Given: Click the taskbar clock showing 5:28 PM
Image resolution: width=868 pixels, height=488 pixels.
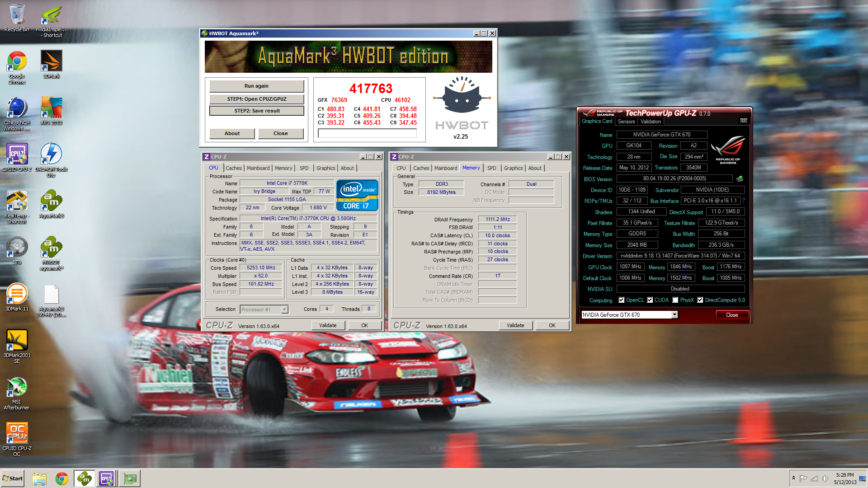Looking at the screenshot, I should pyautogui.click(x=845, y=479).
